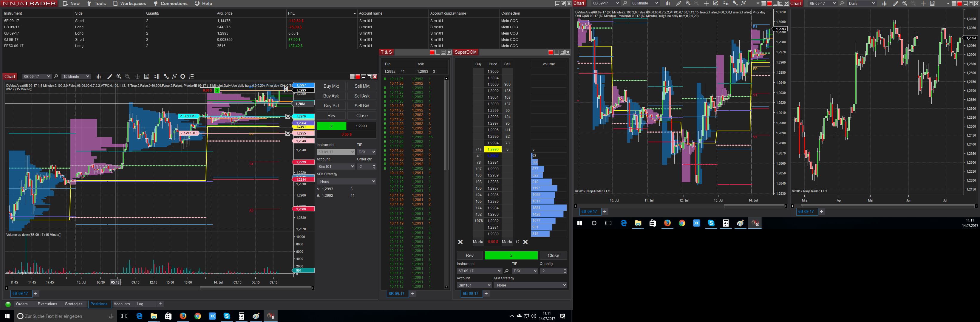The width and height of the screenshot is (980, 322).
Task: Open properties list icon in 15 Minute chart
Action: (191, 76)
